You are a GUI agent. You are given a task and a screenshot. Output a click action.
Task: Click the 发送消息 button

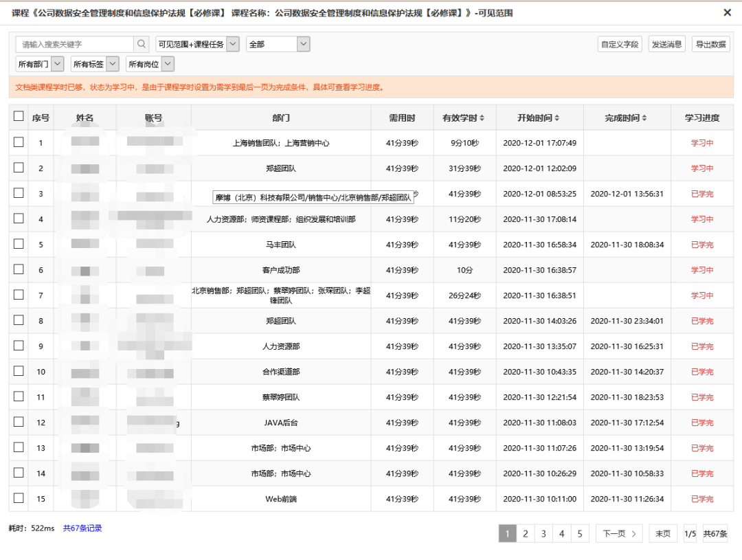click(666, 43)
